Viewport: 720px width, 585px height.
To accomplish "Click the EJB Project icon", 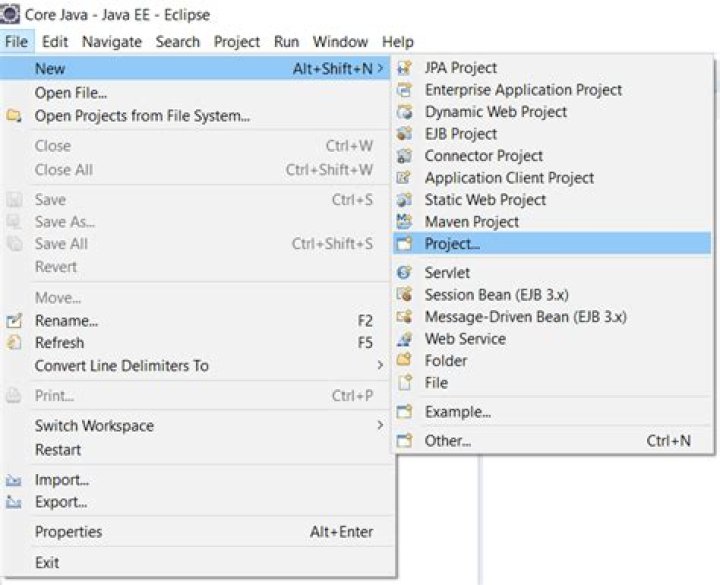I will click(x=405, y=134).
